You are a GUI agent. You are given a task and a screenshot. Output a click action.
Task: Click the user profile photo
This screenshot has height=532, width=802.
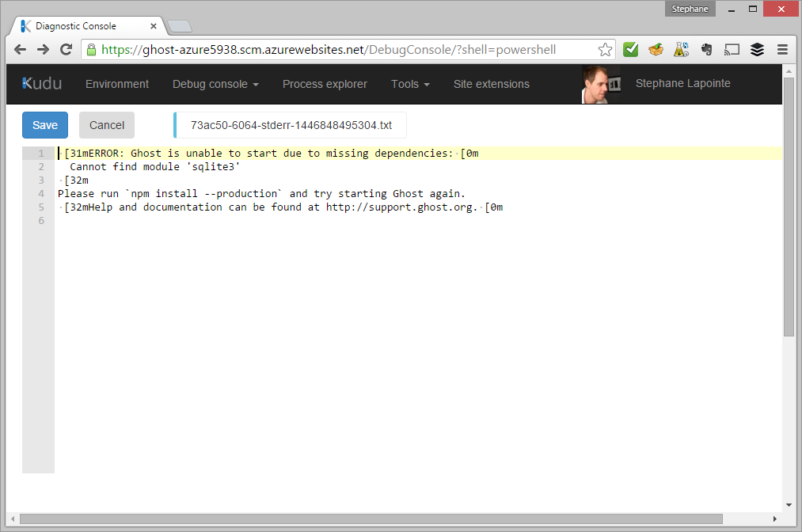[x=601, y=84]
